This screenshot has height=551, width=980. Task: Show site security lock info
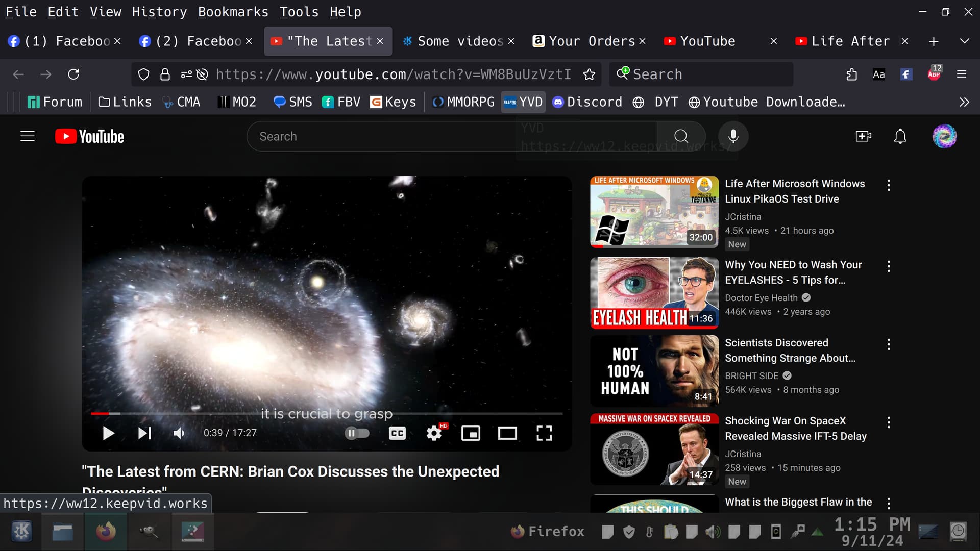[x=165, y=74]
